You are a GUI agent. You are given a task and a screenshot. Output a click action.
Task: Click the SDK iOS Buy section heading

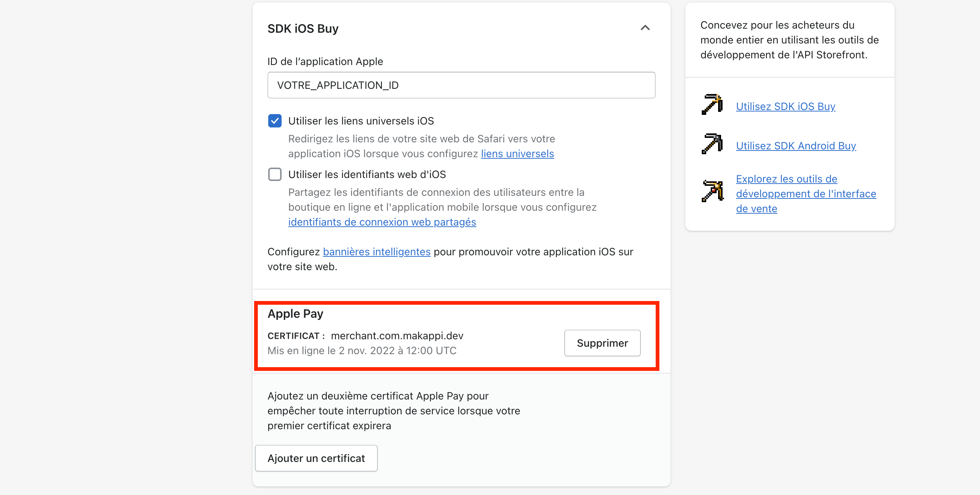tap(303, 29)
